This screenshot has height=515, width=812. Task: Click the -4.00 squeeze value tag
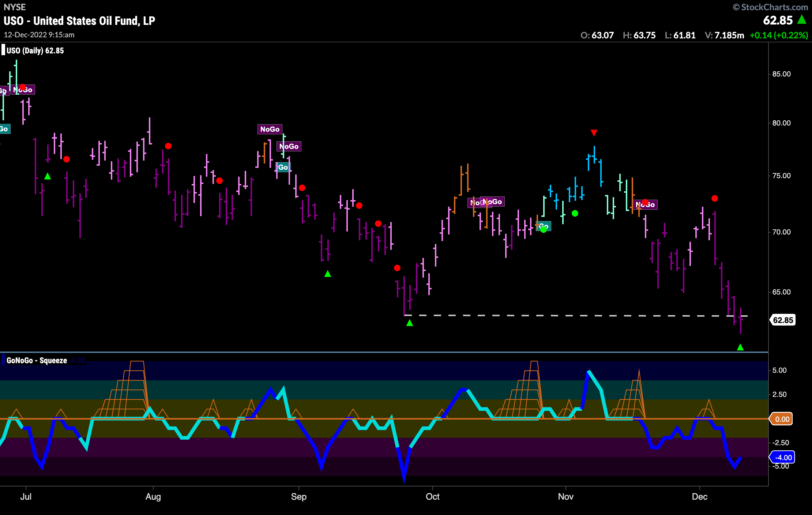click(x=782, y=457)
